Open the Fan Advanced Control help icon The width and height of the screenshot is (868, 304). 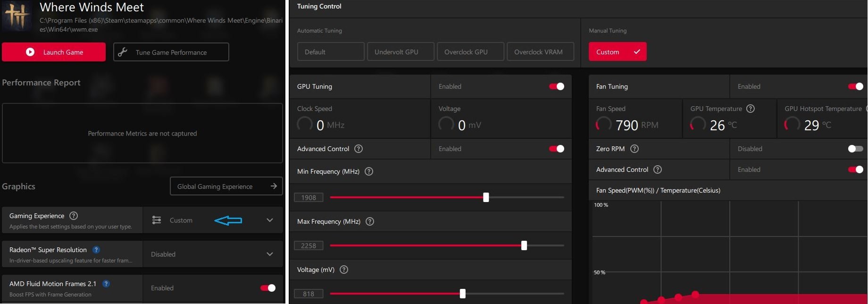click(x=658, y=169)
